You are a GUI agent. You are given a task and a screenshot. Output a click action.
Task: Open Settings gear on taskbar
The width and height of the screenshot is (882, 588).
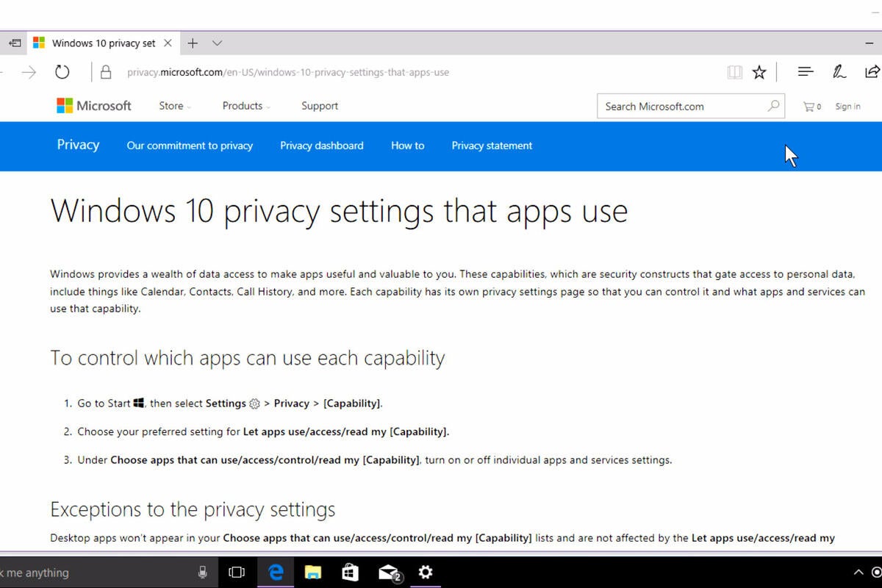pos(426,573)
